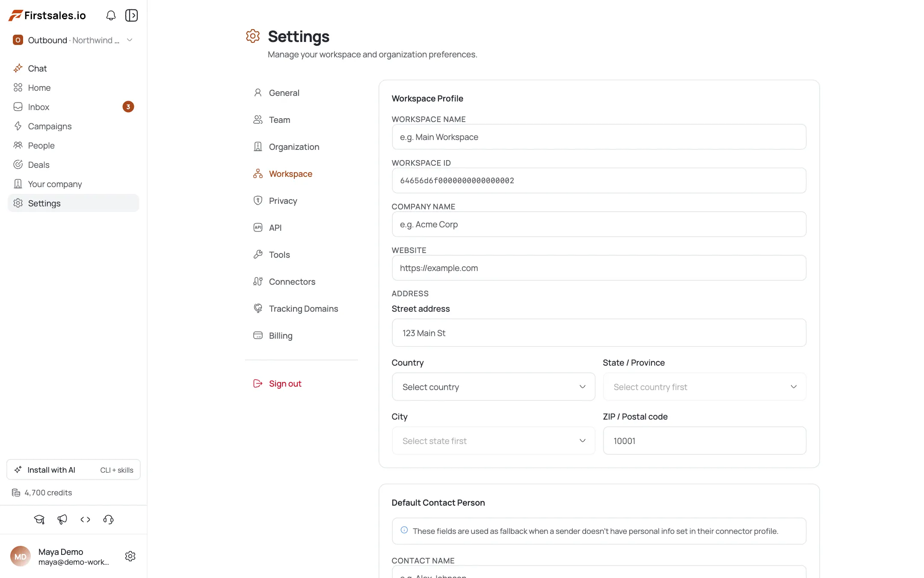This screenshot has height=578, width=924.
Task: Focus the ZIP / Postal code field
Action: tap(705, 441)
